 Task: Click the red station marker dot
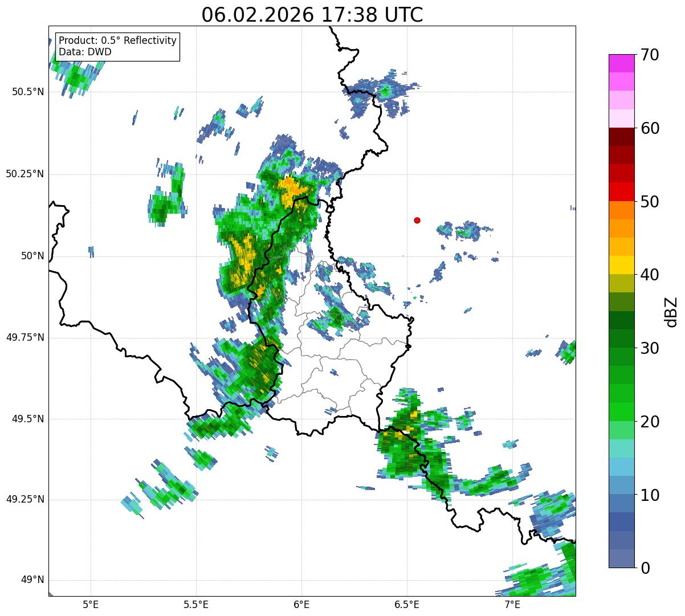pyautogui.click(x=417, y=220)
